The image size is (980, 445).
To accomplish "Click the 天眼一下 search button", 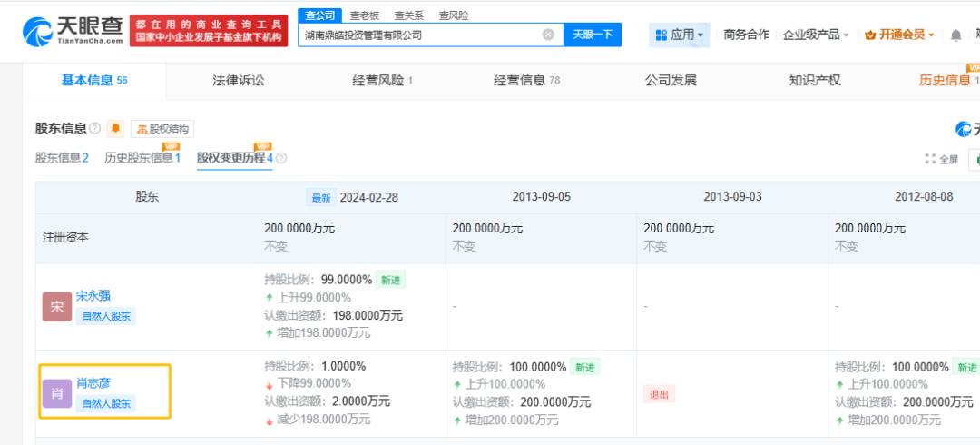I will [593, 35].
